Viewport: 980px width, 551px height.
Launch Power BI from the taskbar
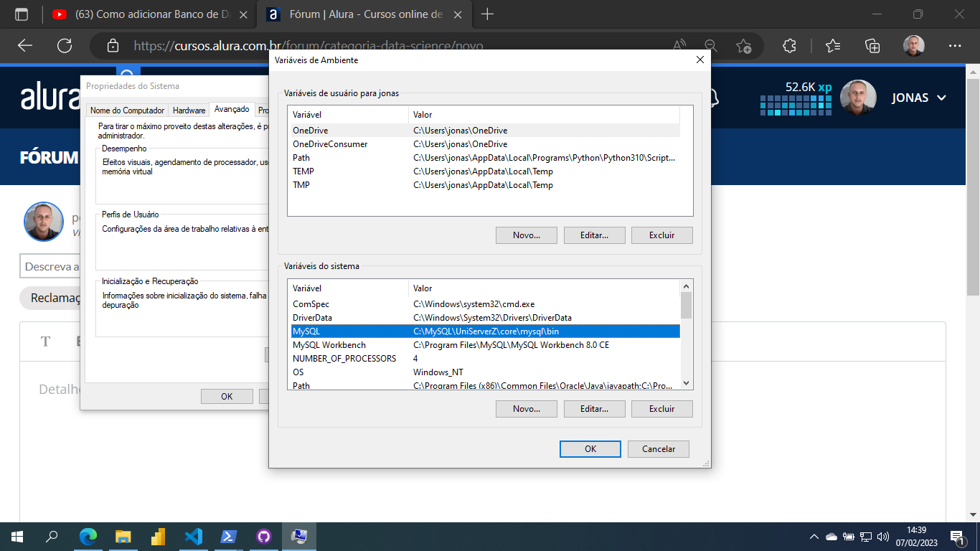point(159,536)
